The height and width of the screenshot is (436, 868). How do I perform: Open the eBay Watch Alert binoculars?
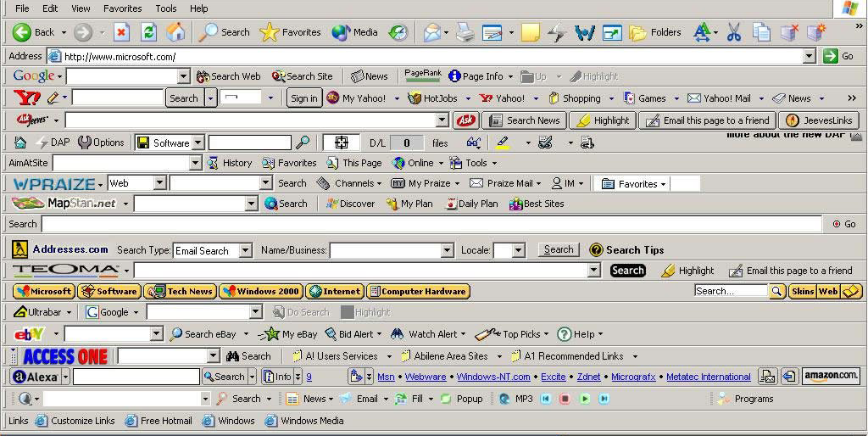(x=397, y=334)
